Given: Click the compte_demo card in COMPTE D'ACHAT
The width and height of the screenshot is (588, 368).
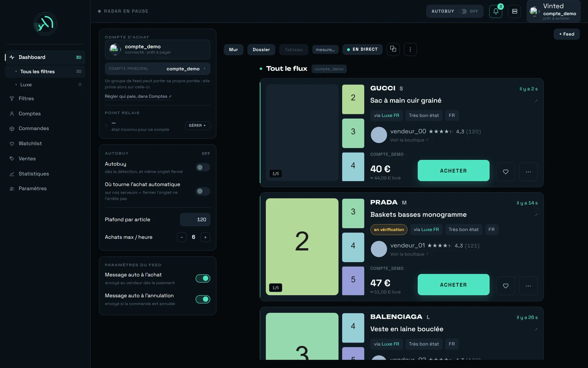Looking at the screenshot, I should coord(157,50).
